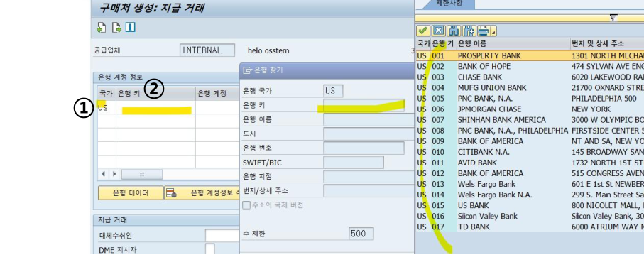Image resolution: width=644 pixels, height=272 pixels.
Task: Select the Silicon Valley Bank row
Action: click(x=530, y=216)
